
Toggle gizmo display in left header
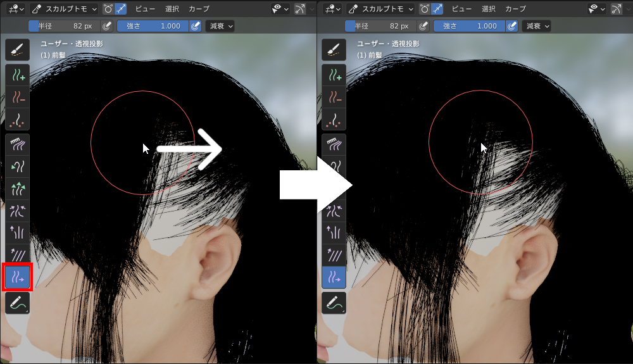click(300, 9)
